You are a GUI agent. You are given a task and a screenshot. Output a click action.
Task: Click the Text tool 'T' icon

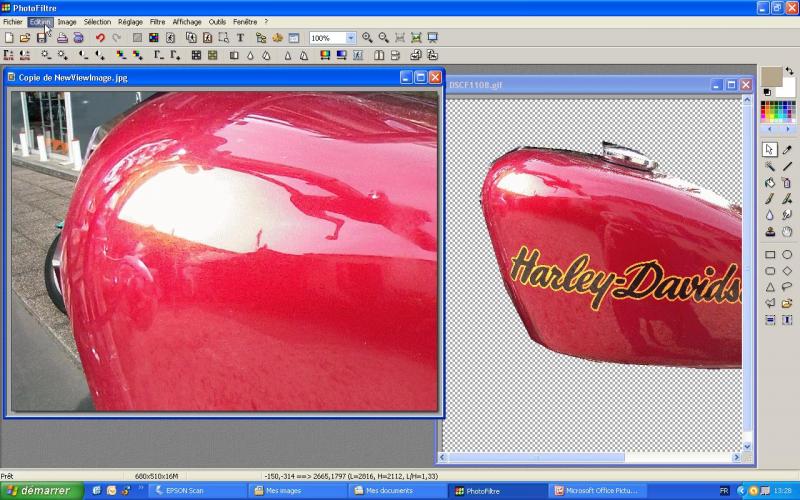[240, 38]
